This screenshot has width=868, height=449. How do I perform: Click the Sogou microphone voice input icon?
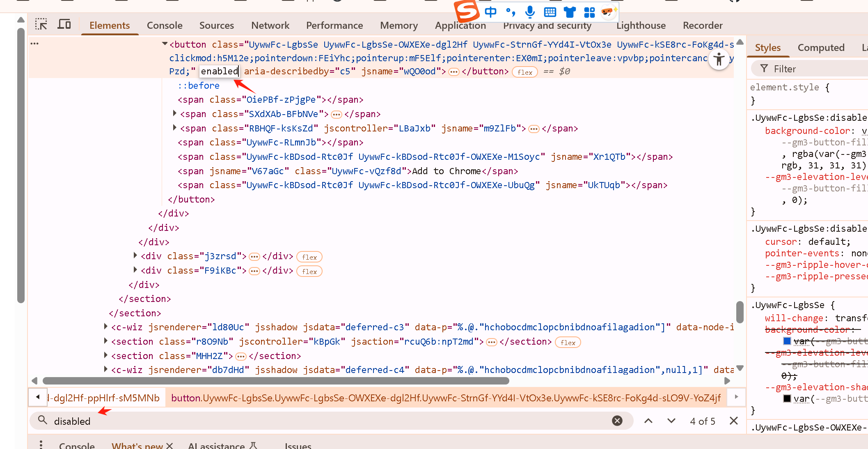pyautogui.click(x=530, y=12)
